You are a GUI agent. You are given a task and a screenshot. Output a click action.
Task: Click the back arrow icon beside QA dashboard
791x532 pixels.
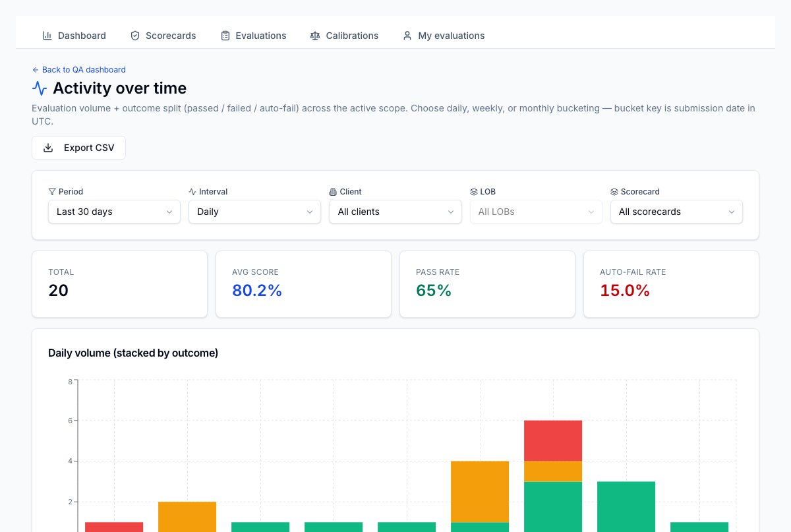pyautogui.click(x=36, y=70)
